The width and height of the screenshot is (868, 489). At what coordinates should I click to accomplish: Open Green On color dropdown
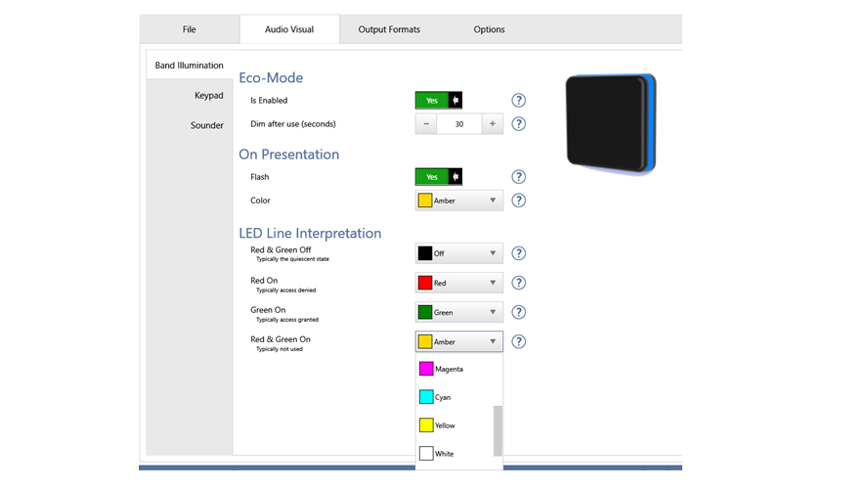pos(458,312)
